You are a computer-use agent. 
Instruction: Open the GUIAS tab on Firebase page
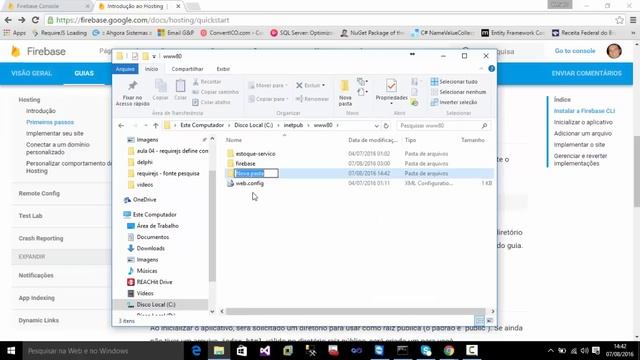pos(84,73)
